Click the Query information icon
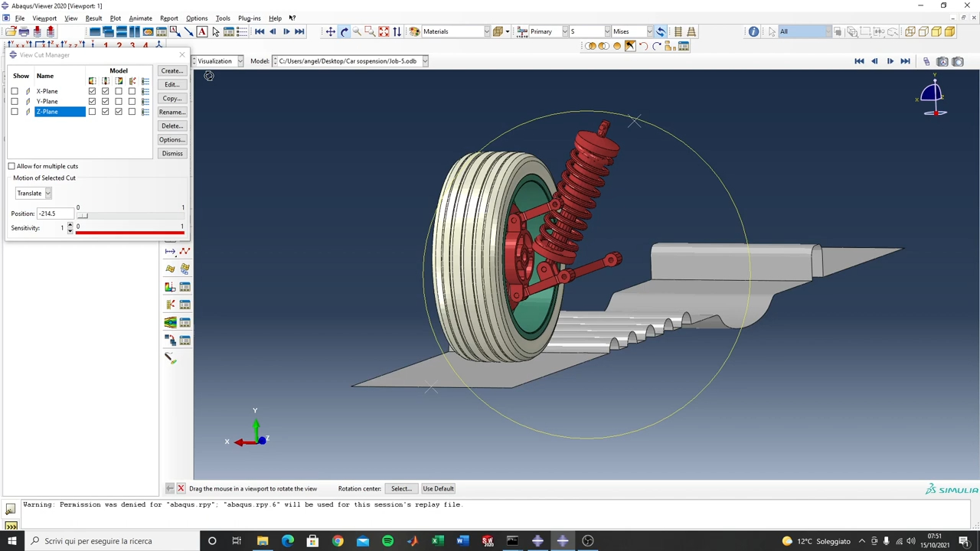This screenshot has width=980, height=551. tap(753, 31)
